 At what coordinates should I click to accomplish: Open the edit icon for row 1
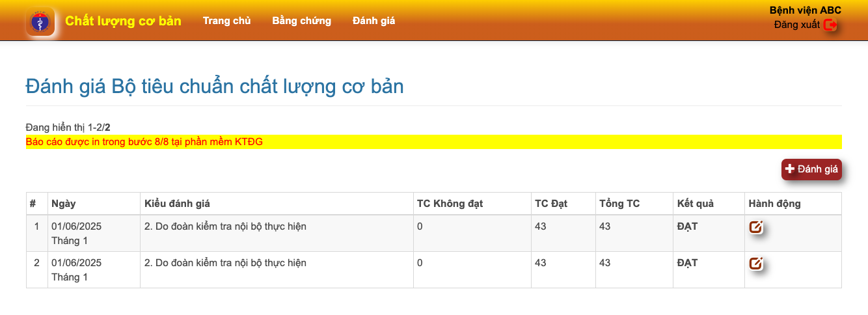coord(755,227)
